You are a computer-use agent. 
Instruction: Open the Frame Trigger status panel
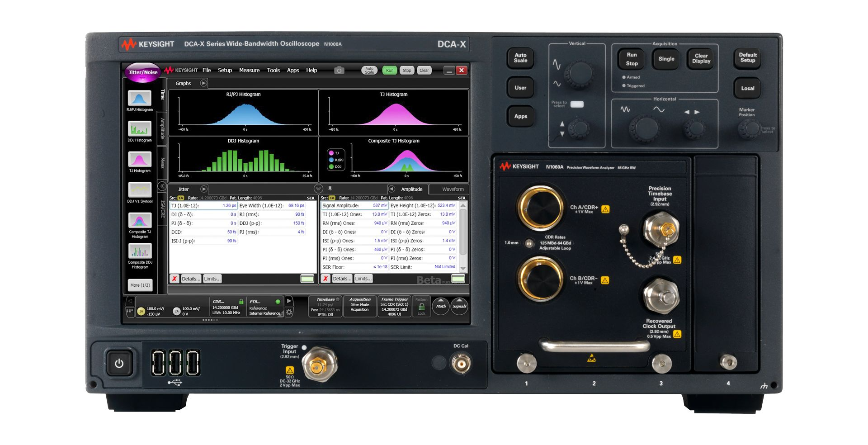coord(394,307)
